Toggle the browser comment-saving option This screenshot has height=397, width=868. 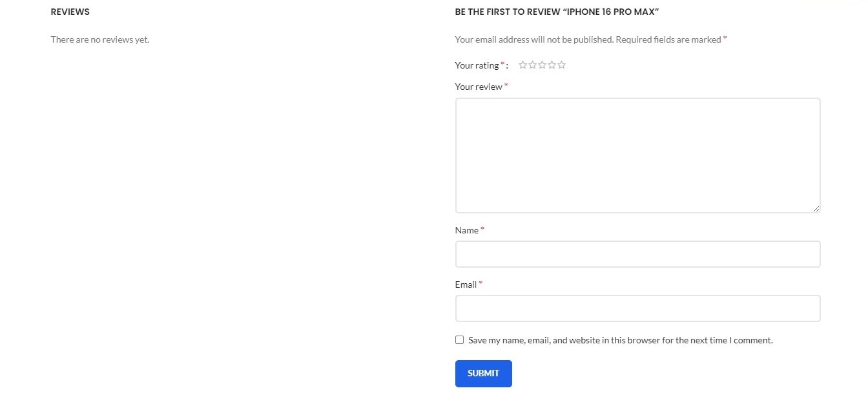tap(459, 339)
